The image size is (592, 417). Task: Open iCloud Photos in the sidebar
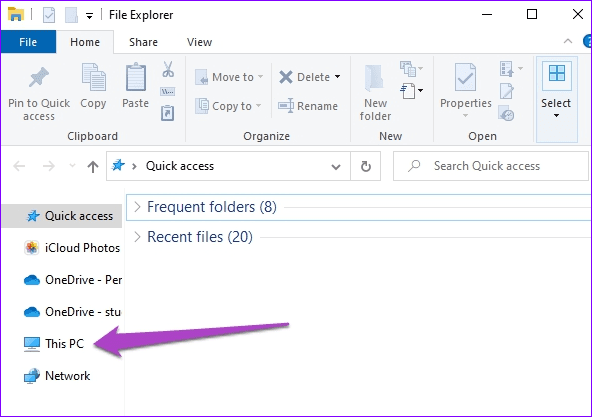(72, 248)
